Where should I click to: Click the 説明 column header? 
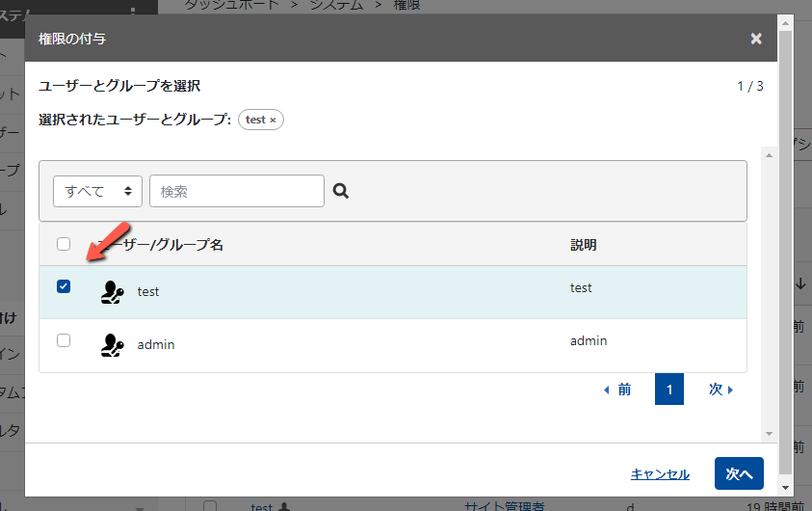[x=584, y=245]
